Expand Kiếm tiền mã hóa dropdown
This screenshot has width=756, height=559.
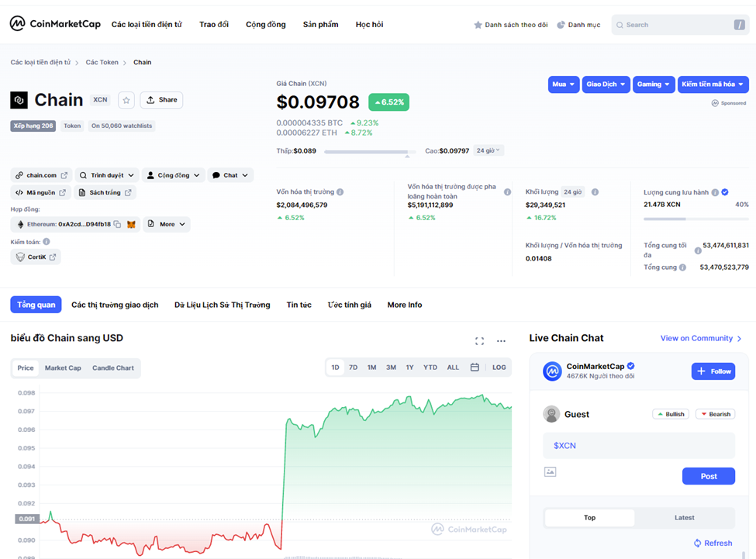click(713, 85)
